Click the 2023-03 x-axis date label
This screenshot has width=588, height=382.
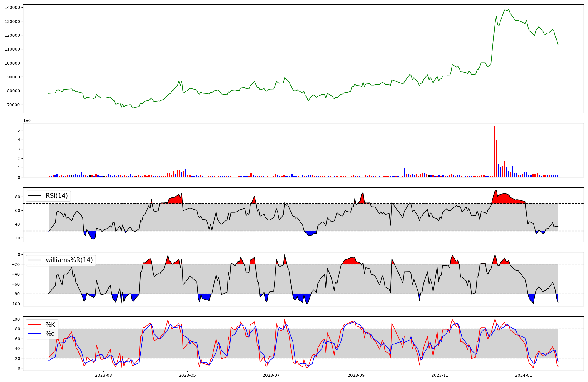pos(103,375)
